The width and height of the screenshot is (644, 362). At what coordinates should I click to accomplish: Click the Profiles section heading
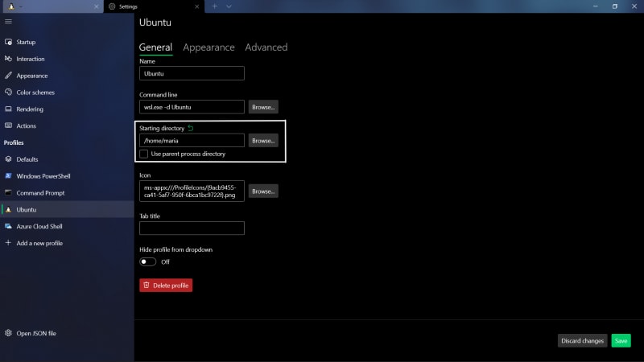pos(14,142)
